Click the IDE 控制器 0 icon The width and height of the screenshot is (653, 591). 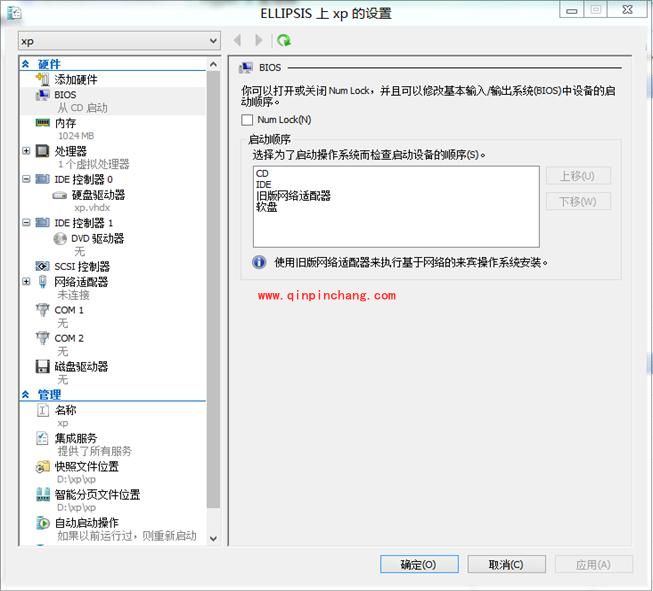coord(42,179)
